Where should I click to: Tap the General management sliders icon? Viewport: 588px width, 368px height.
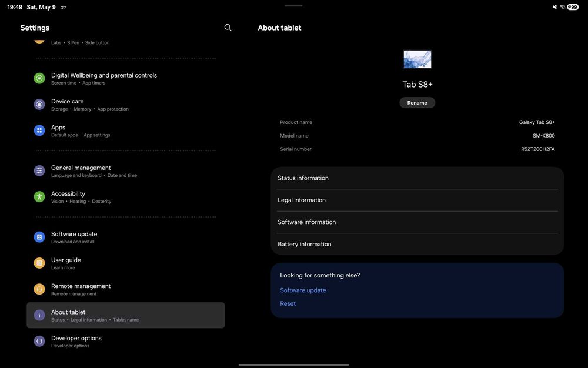[39, 171]
